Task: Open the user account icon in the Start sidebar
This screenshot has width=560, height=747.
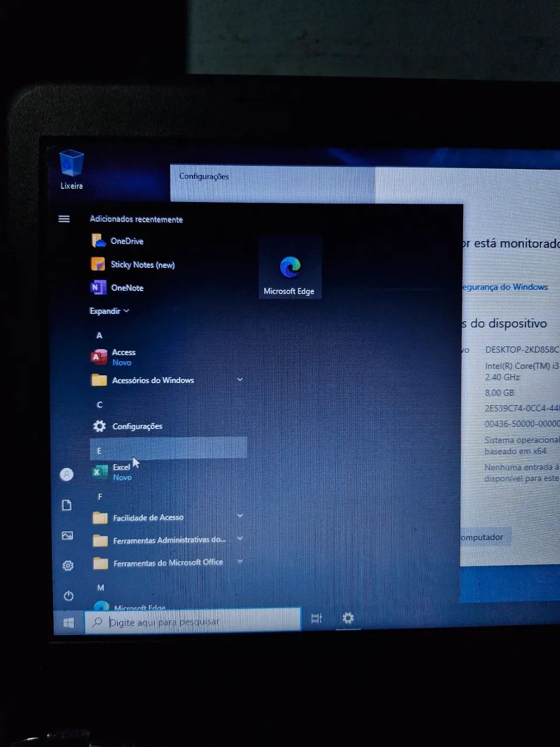Action: coord(67,474)
